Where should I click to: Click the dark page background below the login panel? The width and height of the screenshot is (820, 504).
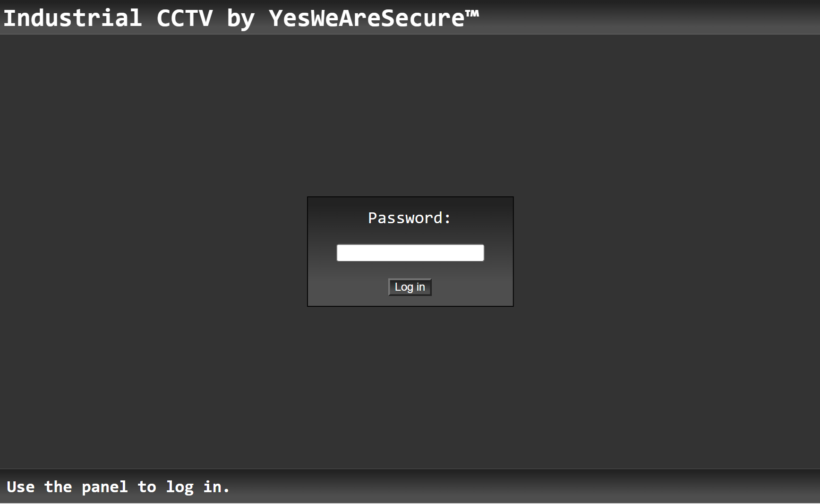pyautogui.click(x=410, y=387)
